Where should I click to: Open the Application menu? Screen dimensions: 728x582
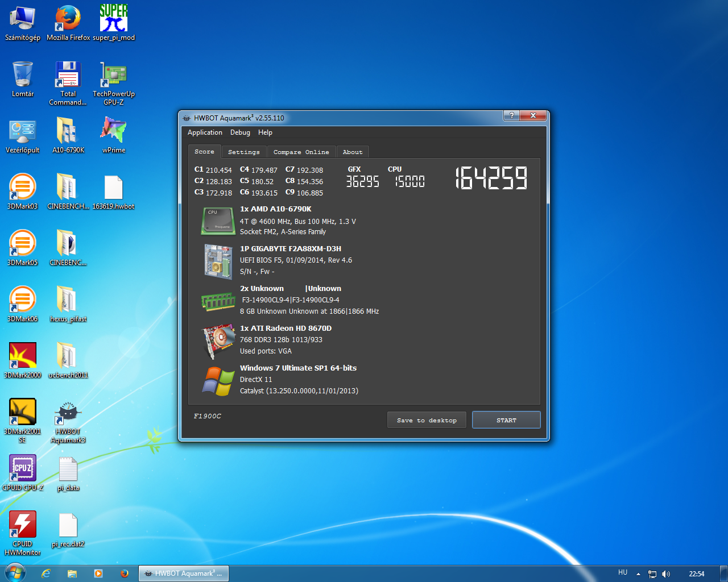[205, 132]
